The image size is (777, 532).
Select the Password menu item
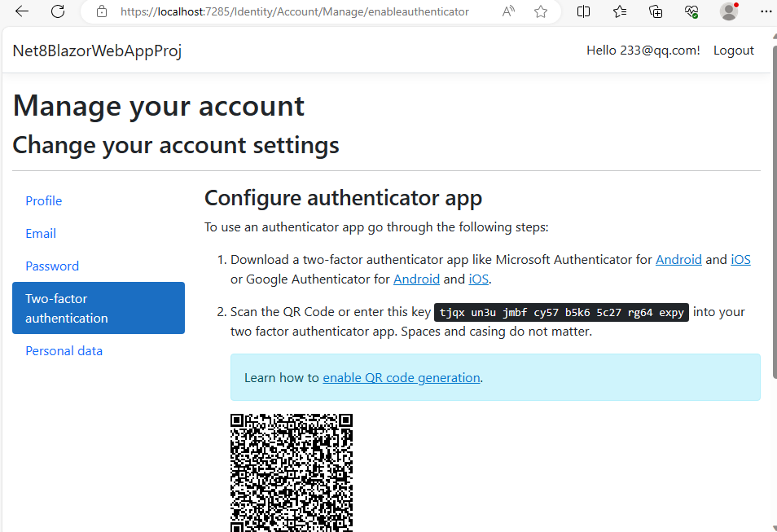point(52,266)
